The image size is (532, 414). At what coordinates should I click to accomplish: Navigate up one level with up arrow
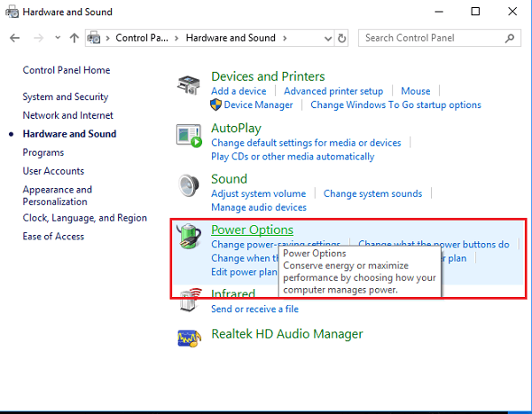pos(74,38)
